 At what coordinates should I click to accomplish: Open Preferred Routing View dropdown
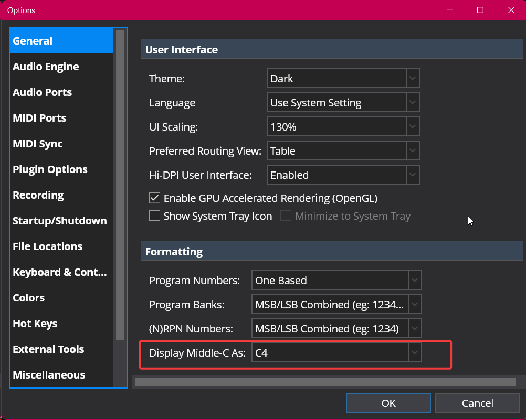pos(343,151)
